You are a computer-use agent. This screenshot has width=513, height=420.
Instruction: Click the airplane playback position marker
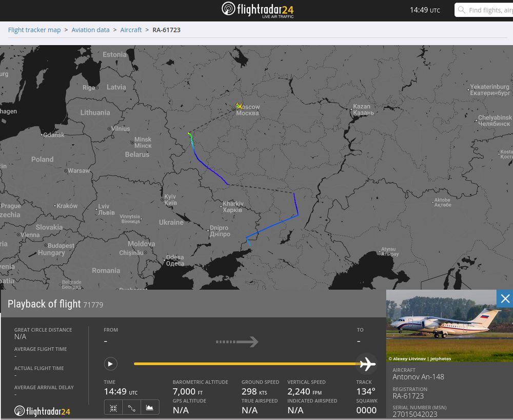click(x=367, y=364)
